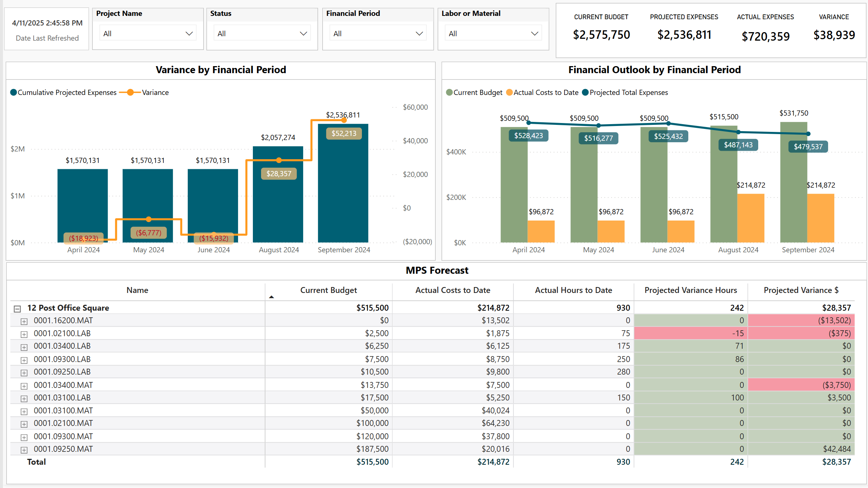Sort by Current Budget column header
Screen dimensions: 868x488
[328, 290]
